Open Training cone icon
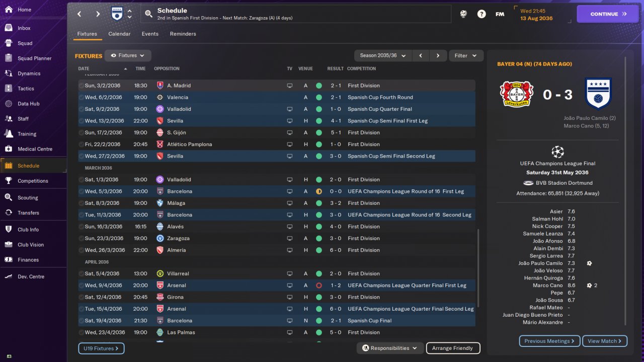This screenshot has width=644, height=362. 9,134
